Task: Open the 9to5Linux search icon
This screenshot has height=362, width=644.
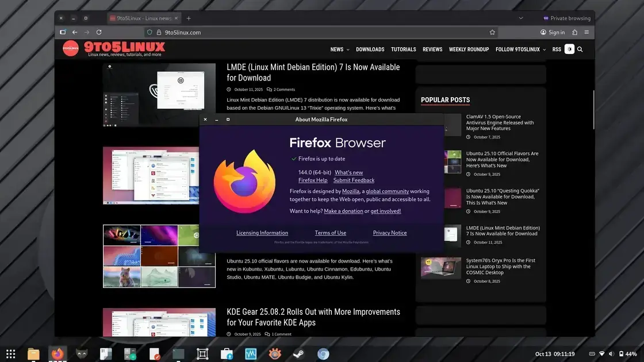Action: coord(580,49)
